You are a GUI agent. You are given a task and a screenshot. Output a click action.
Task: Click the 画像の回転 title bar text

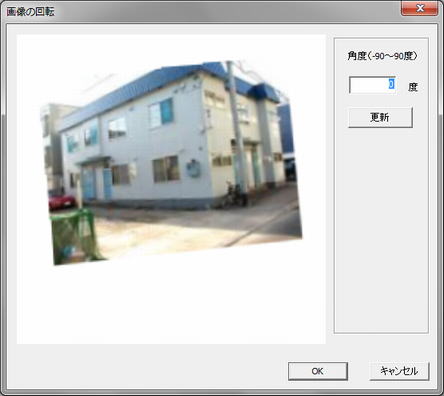(30, 12)
